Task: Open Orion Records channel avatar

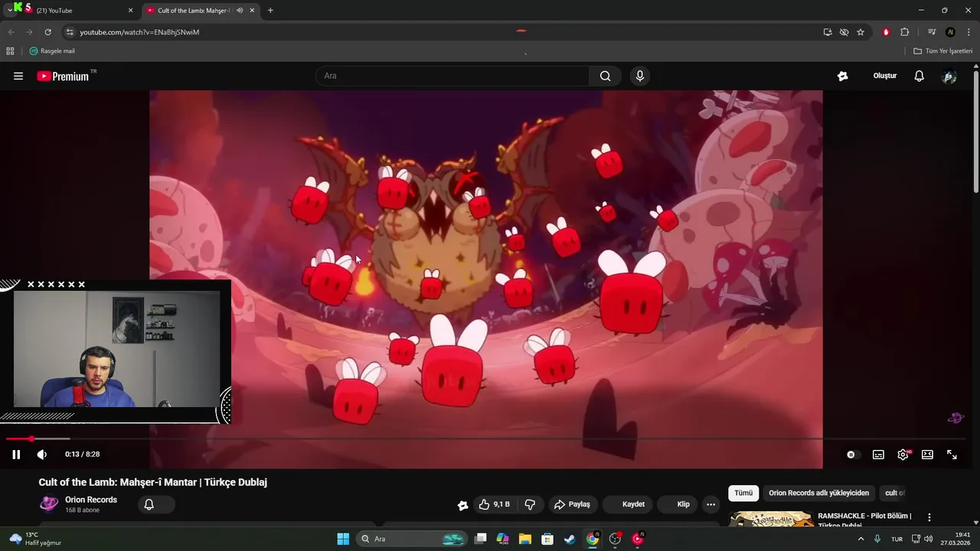Action: pyautogui.click(x=49, y=504)
